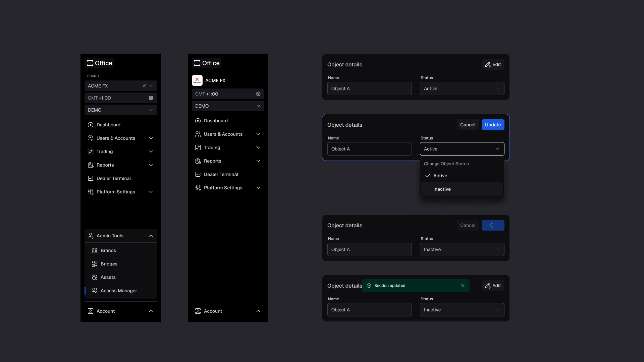Viewport: 644px width, 362px height.
Task: Collapse Account chevron in left sidebar
Action: click(151, 311)
